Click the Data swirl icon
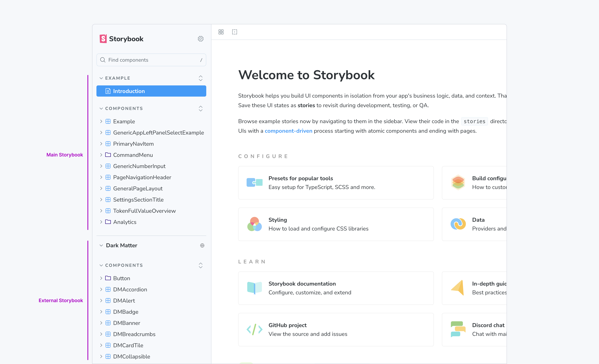This screenshot has width=599, height=364. [458, 224]
